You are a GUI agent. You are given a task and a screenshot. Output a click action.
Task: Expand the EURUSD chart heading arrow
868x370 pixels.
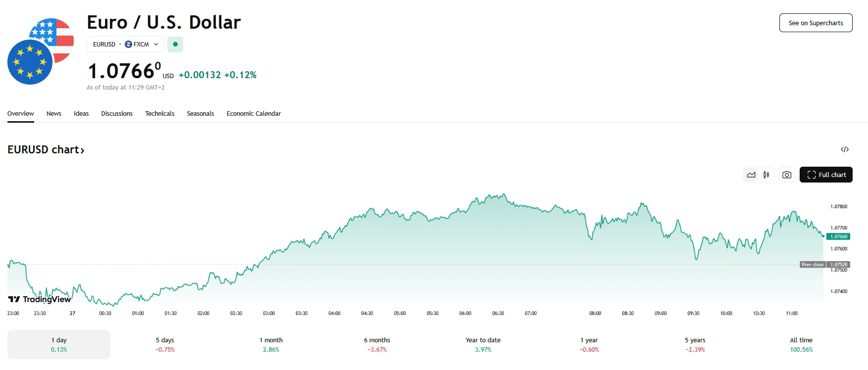(x=82, y=150)
